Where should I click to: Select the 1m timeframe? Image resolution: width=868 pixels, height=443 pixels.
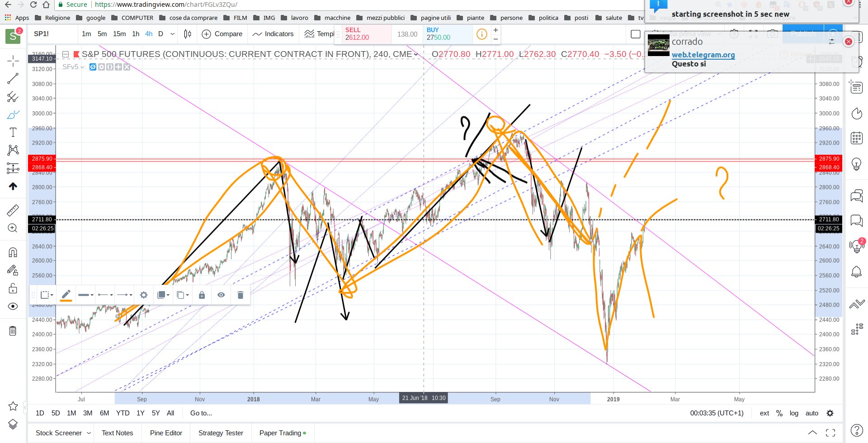(86, 34)
